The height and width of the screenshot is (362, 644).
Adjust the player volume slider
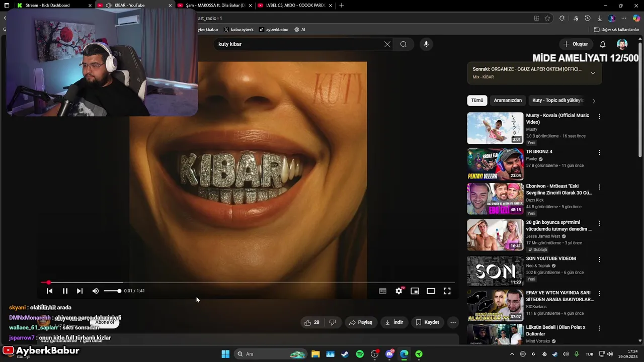pos(112,291)
